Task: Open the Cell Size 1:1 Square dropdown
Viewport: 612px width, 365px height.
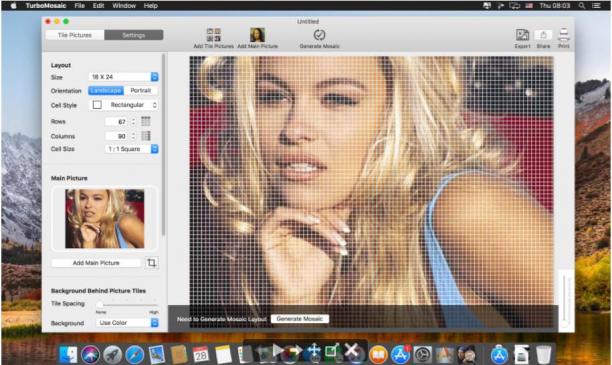Action: pos(132,149)
